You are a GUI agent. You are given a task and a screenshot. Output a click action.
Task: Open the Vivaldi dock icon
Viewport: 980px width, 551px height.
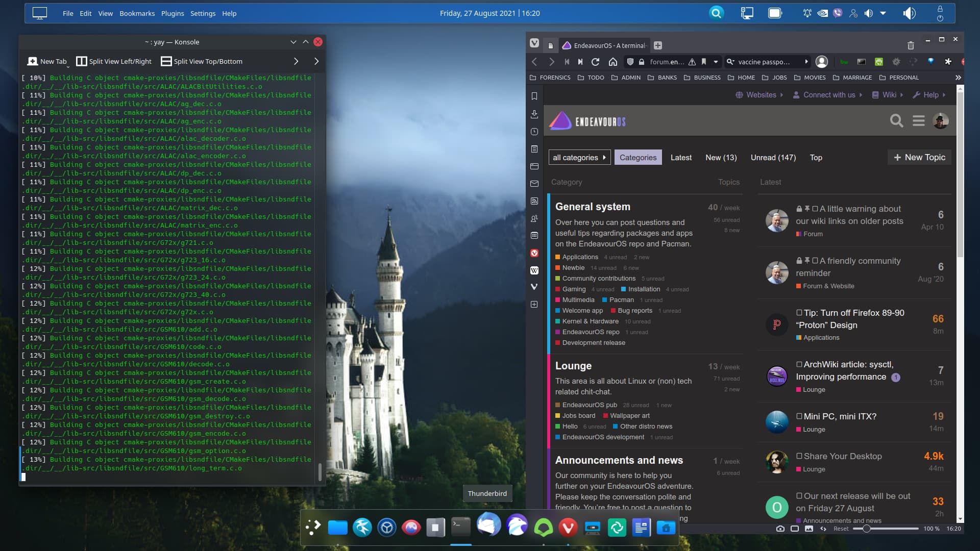coord(568,528)
